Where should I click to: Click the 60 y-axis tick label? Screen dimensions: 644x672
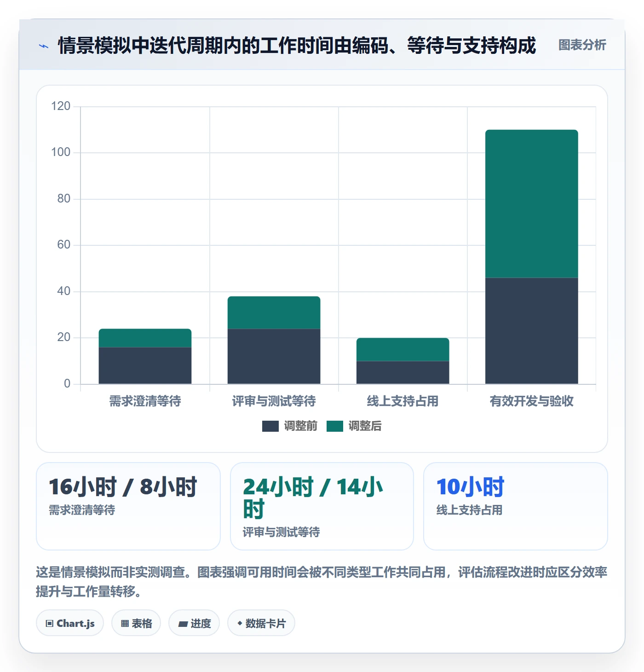click(64, 245)
